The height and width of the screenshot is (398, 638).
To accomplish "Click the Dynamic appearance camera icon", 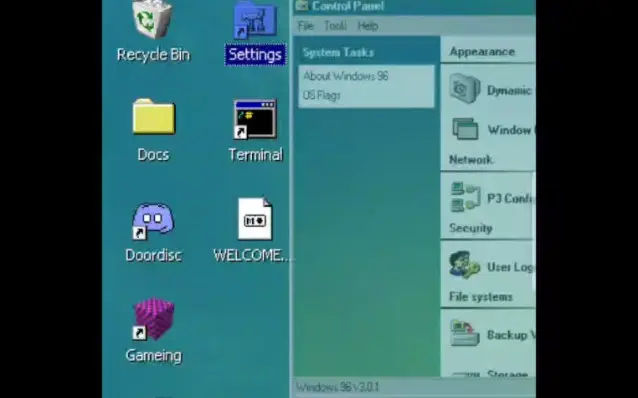I will point(465,88).
